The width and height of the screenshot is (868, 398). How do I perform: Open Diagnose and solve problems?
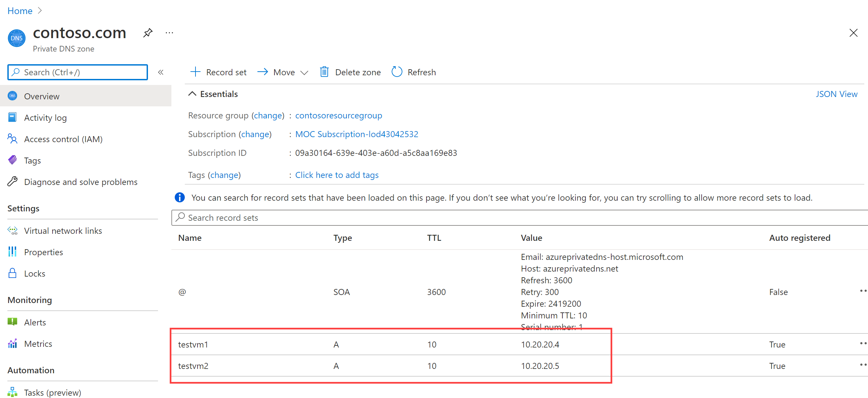81,182
